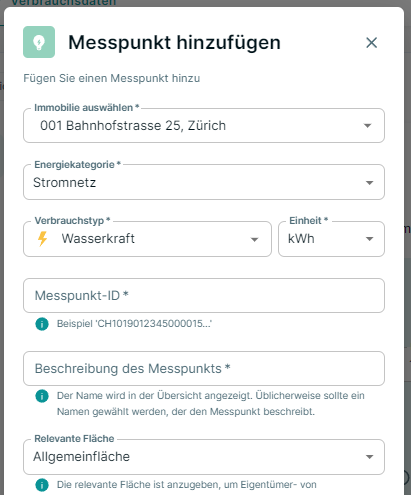Image resolution: width=411 pixels, height=495 pixels.
Task: Click the 'Messpunkt hinzufügen' title text
Action: [x=174, y=43]
